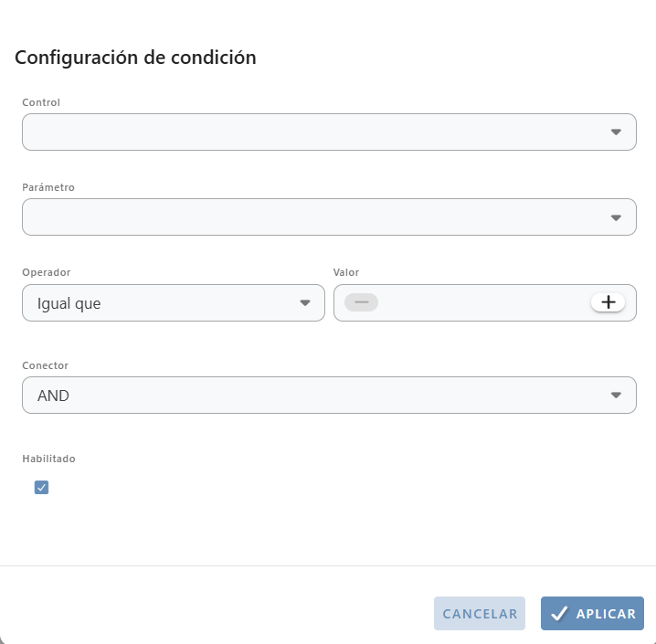Screen dimensions: 656x644
Task: Click the plus icon in Valor field
Action: [608, 302]
